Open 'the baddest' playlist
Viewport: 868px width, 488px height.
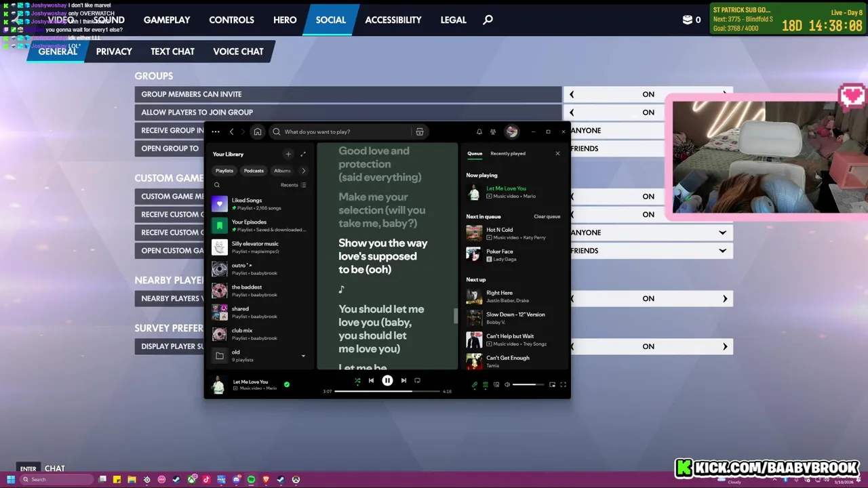coord(261,291)
